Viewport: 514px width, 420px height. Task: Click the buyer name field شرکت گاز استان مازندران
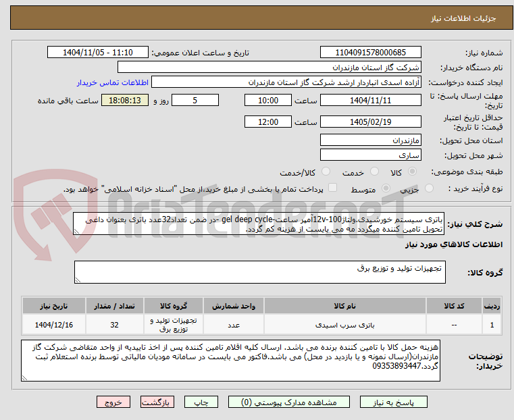tap(269, 68)
